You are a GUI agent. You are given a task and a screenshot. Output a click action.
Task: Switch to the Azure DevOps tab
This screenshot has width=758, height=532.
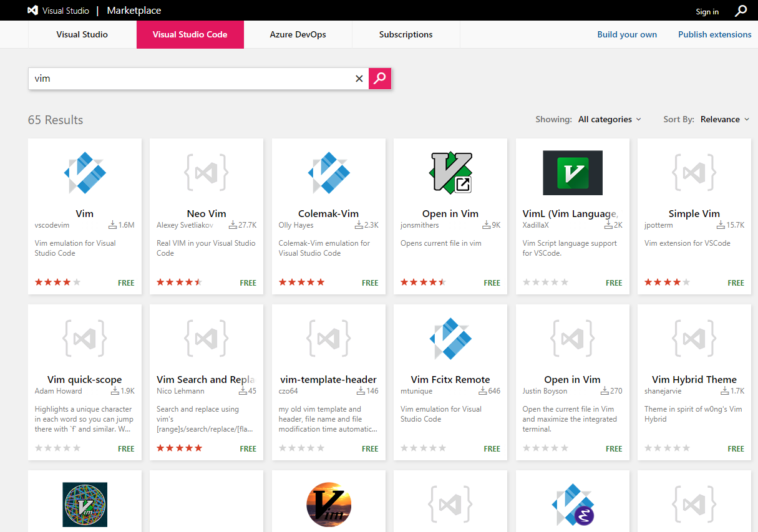[298, 34]
